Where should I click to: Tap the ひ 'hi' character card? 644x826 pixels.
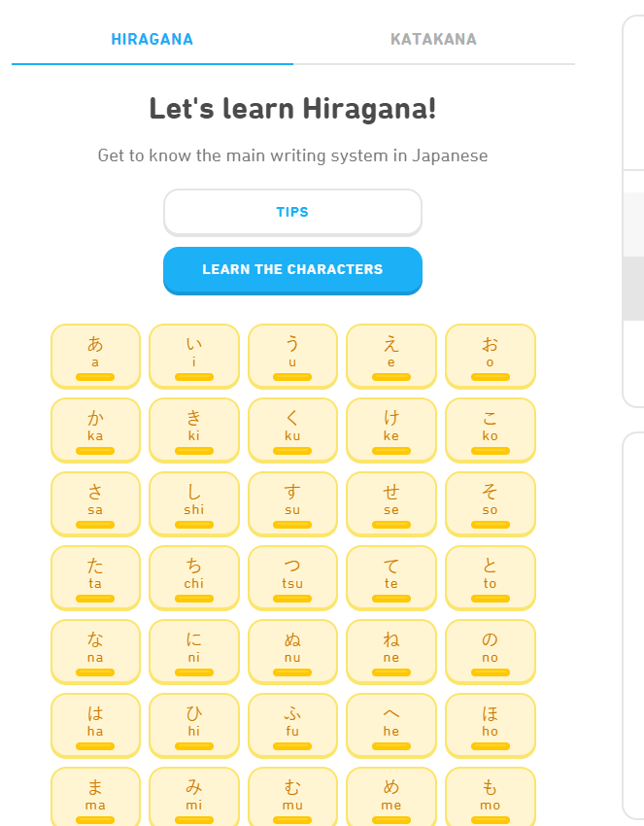194,725
